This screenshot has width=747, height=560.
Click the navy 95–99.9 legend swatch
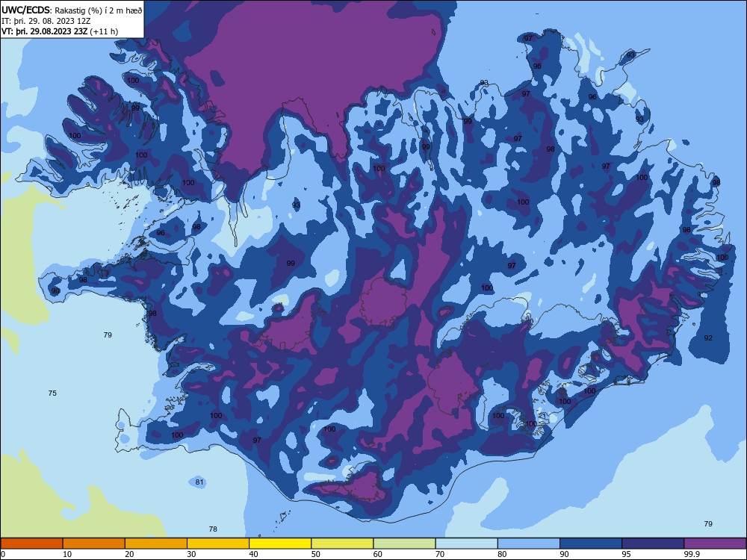click(x=653, y=544)
